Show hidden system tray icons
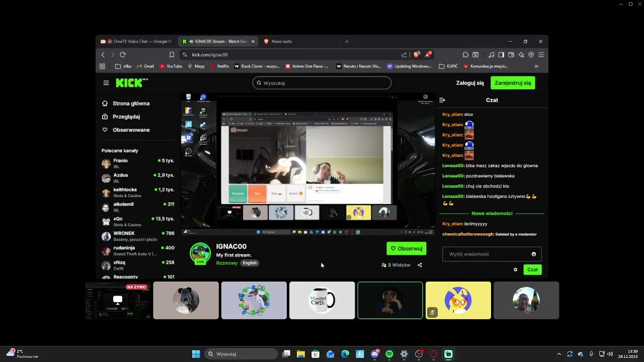This screenshot has width=644, height=362. [x=558, y=354]
